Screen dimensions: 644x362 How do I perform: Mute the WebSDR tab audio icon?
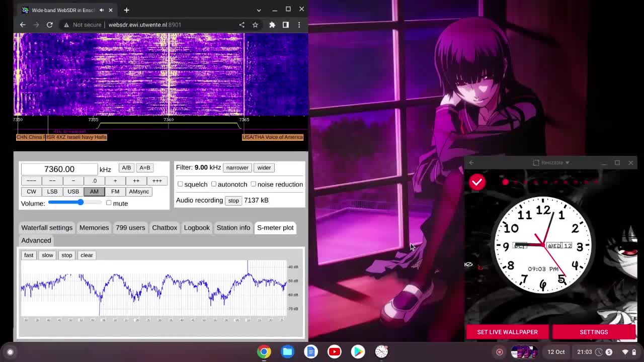(x=102, y=10)
